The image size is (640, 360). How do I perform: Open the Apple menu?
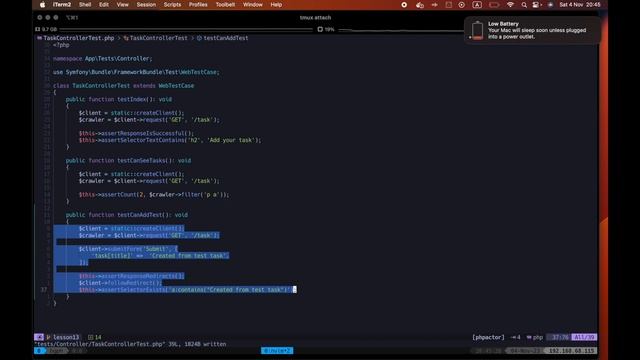tap(42, 5)
